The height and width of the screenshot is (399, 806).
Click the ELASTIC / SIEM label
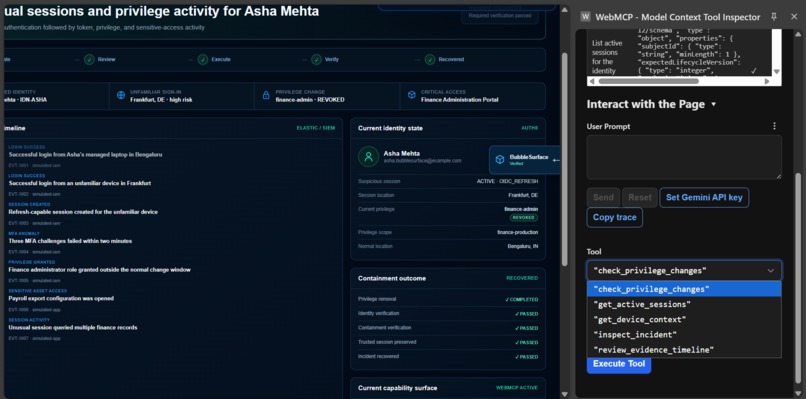pyautogui.click(x=316, y=128)
